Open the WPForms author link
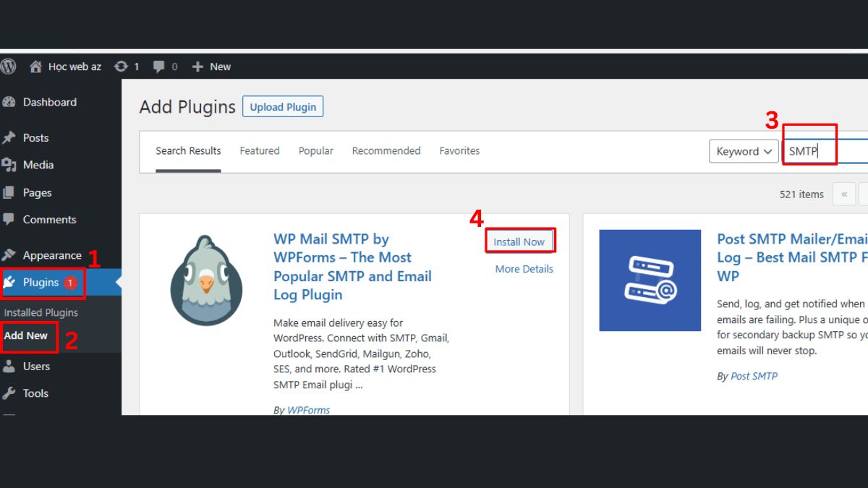Viewport: 868px width, 488px height. [308, 410]
